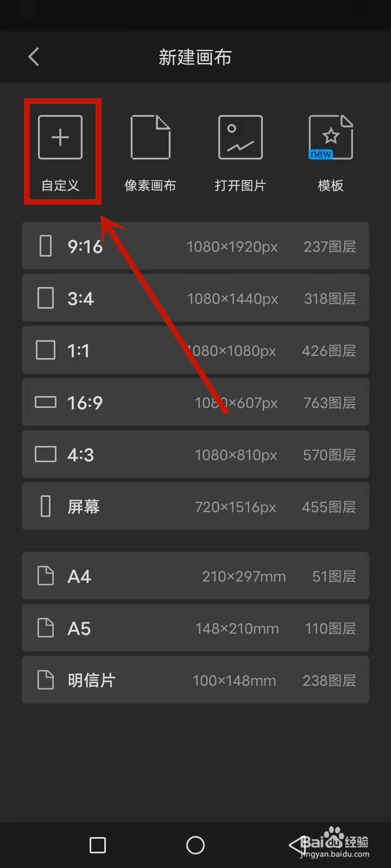Tap the back arrow icon

tap(34, 56)
